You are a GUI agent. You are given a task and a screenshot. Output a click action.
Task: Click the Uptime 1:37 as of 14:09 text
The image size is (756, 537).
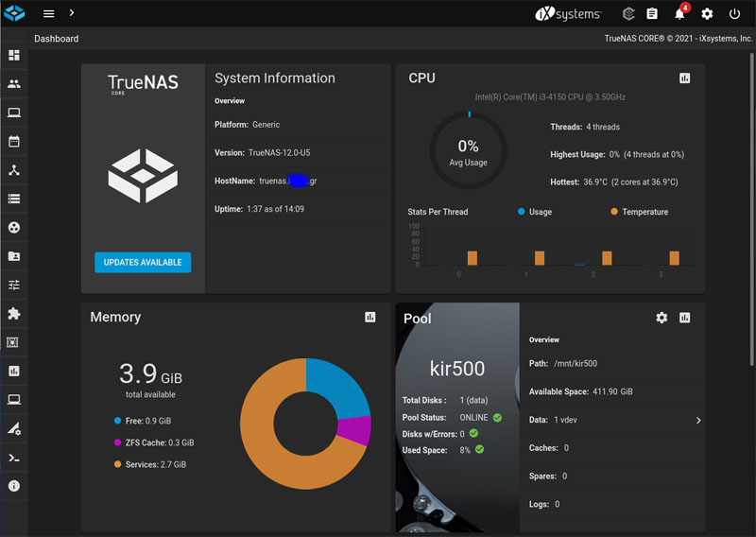[259, 209]
